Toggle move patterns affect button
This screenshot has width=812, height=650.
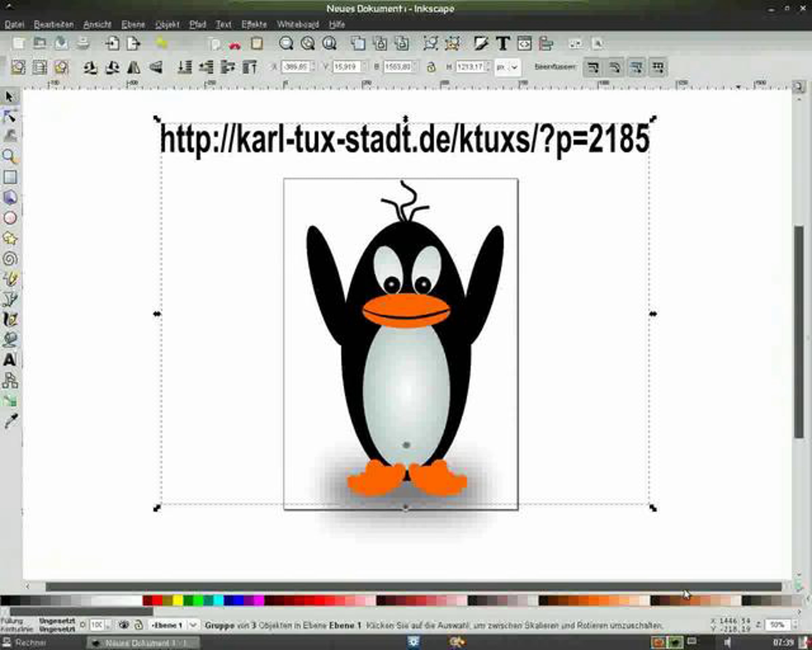point(659,67)
